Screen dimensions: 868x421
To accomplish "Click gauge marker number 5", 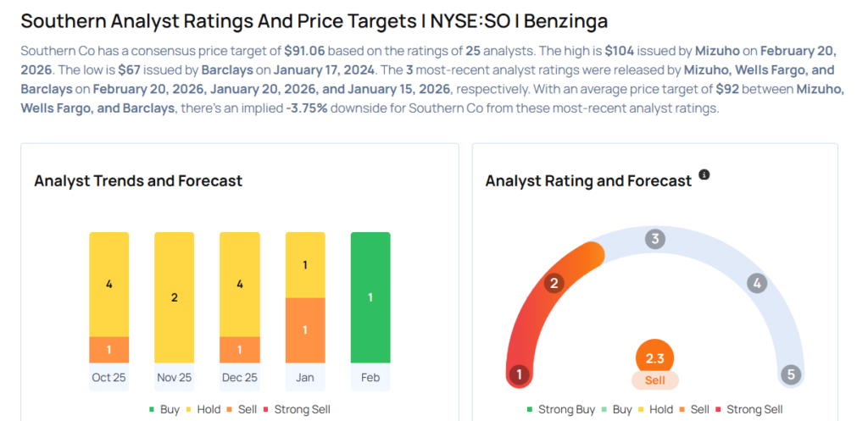I will pyautogui.click(x=790, y=374).
